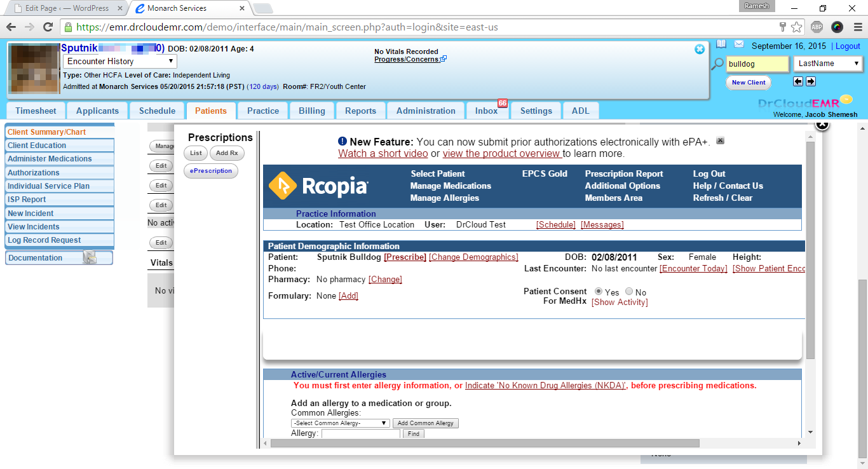Viewport: 868px width, 469px height.
Task: Click Encounter Today link
Action: pyautogui.click(x=693, y=269)
